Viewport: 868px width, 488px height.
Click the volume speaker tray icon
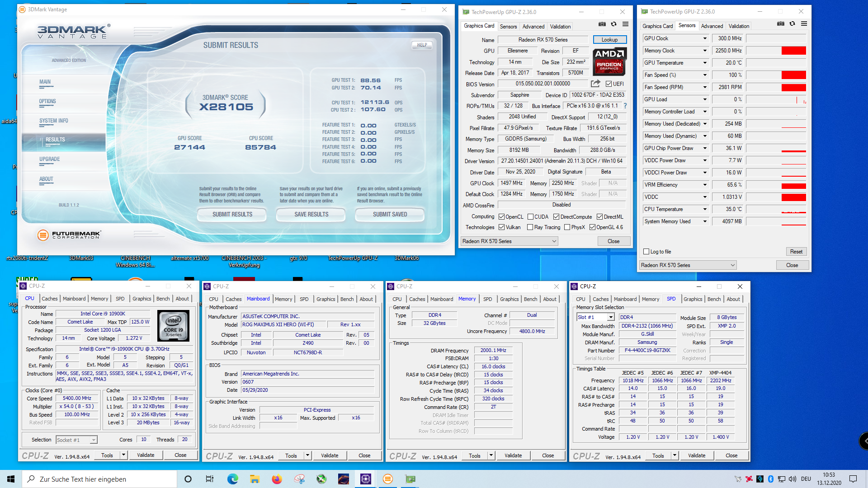[793, 479]
